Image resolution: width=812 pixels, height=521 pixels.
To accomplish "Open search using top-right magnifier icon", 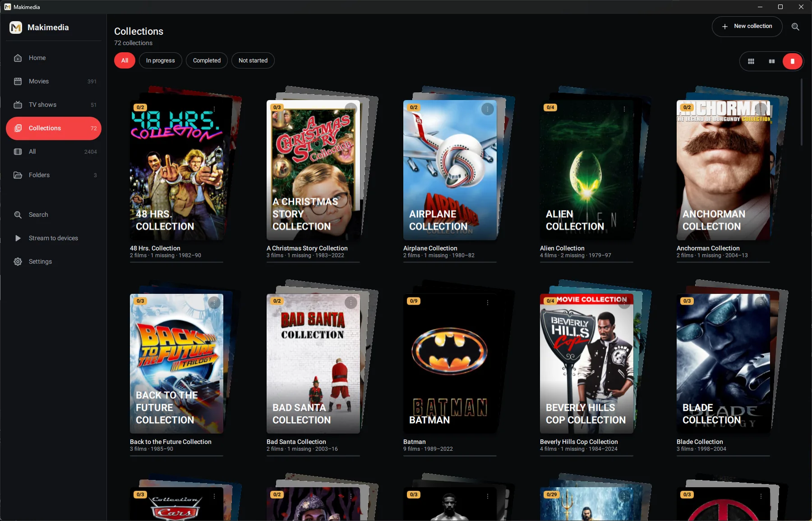I will coord(795,27).
